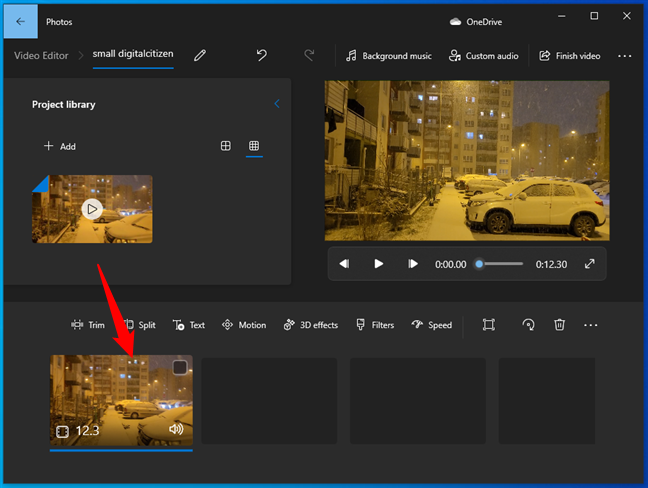The width and height of the screenshot is (648, 488).
Task: Open the storyboard toolbar's three-dot menu
Action: pos(590,325)
